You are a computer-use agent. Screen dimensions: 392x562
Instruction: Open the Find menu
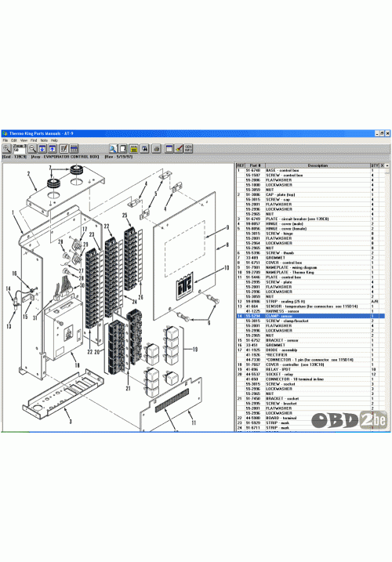click(34, 140)
